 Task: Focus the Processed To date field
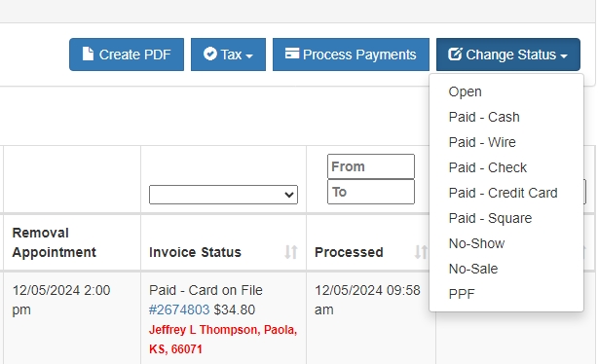point(371,192)
